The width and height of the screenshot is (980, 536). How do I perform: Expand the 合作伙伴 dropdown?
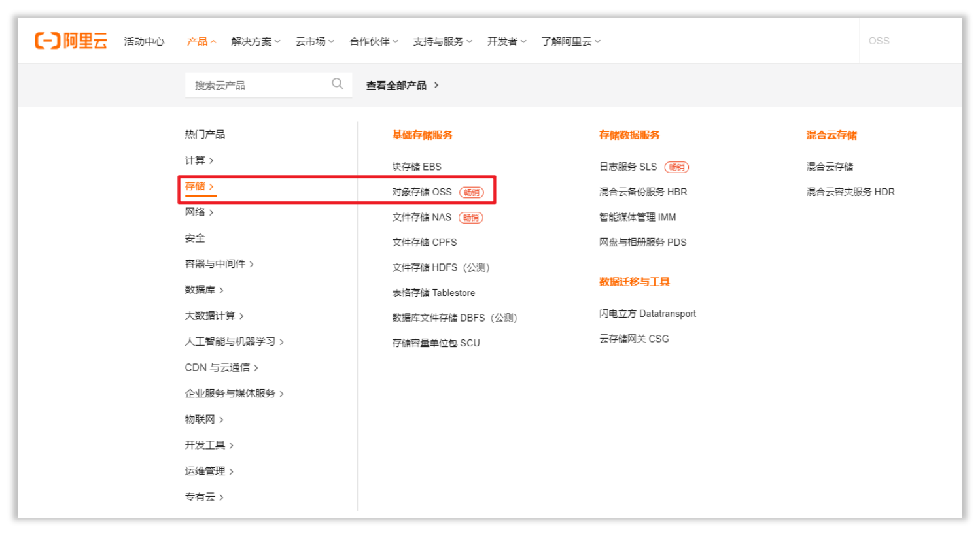(374, 41)
